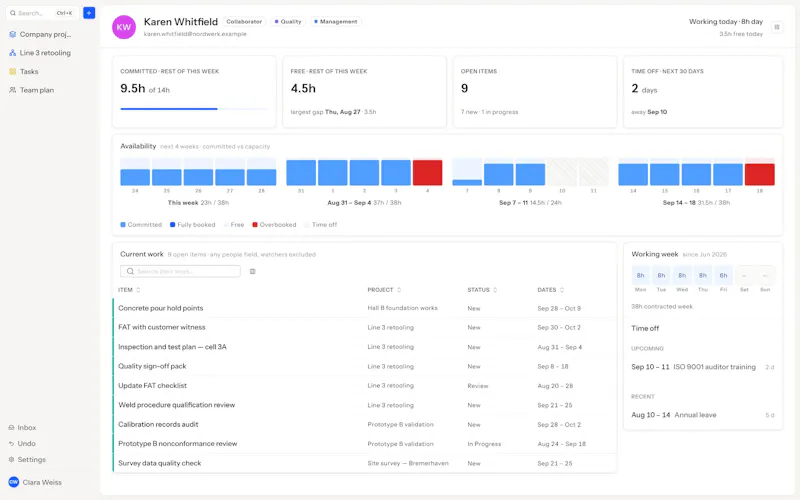Click the Team plan people icon
The height and width of the screenshot is (500, 800).
pyautogui.click(x=13, y=90)
